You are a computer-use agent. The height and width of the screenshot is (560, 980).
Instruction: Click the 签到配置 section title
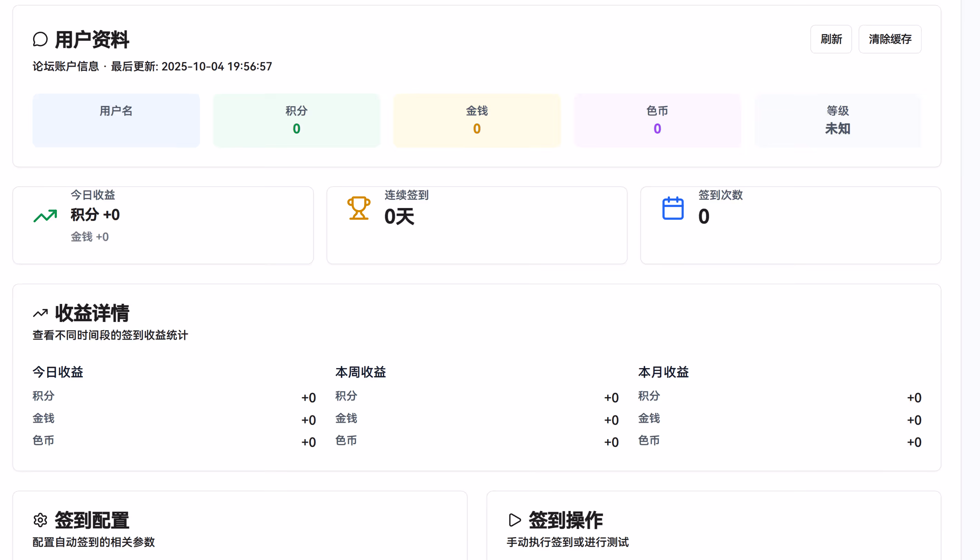click(x=92, y=520)
